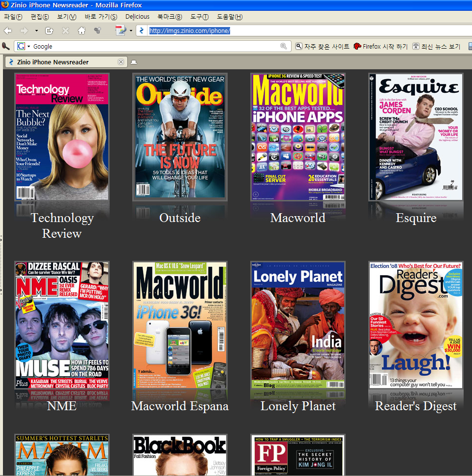The width and height of the screenshot is (472, 476).
Task: Go to the Home page icon
Action: coord(82,30)
